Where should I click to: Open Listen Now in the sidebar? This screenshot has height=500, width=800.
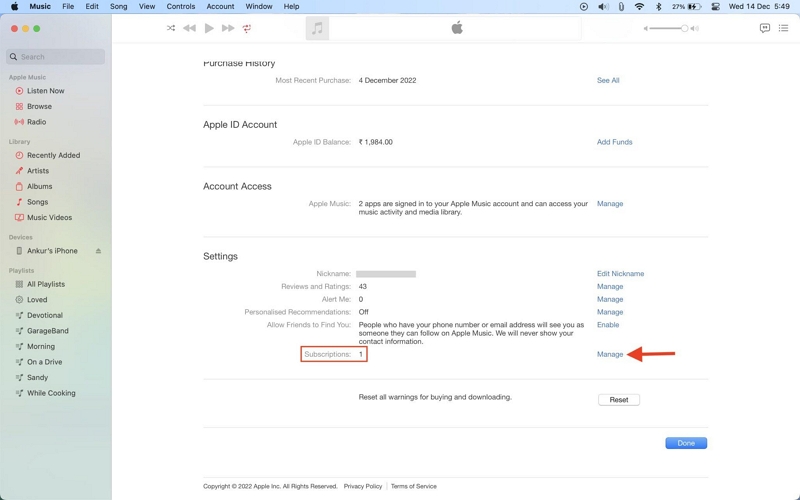[45, 91]
